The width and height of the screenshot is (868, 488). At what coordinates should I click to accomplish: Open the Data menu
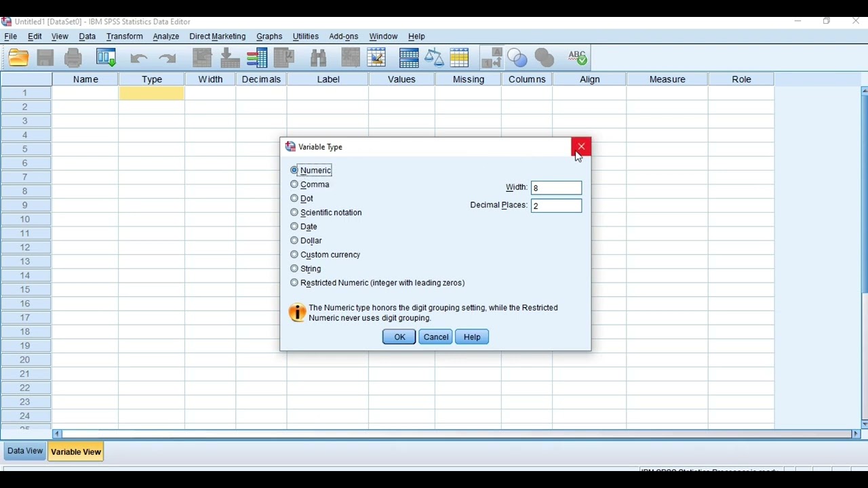click(87, 37)
